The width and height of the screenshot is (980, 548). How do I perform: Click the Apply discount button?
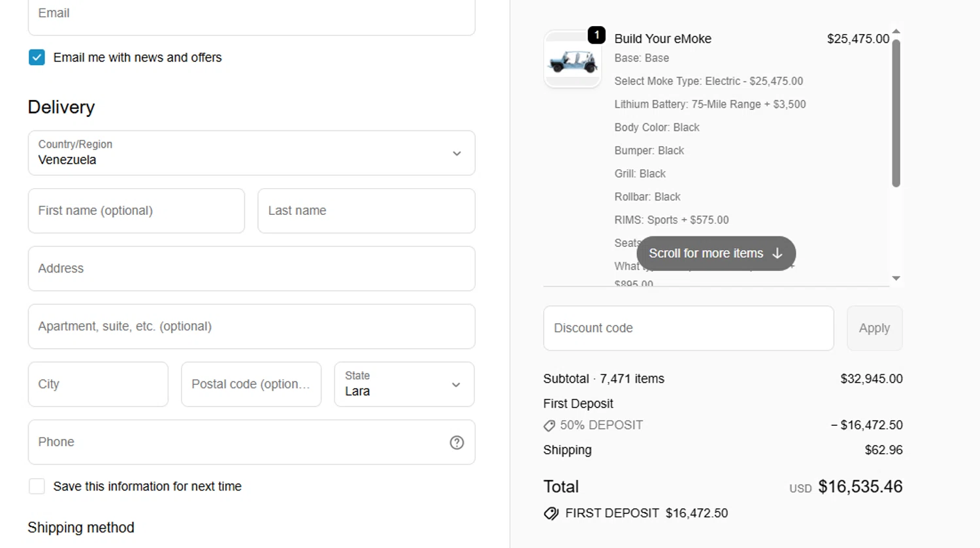(874, 328)
